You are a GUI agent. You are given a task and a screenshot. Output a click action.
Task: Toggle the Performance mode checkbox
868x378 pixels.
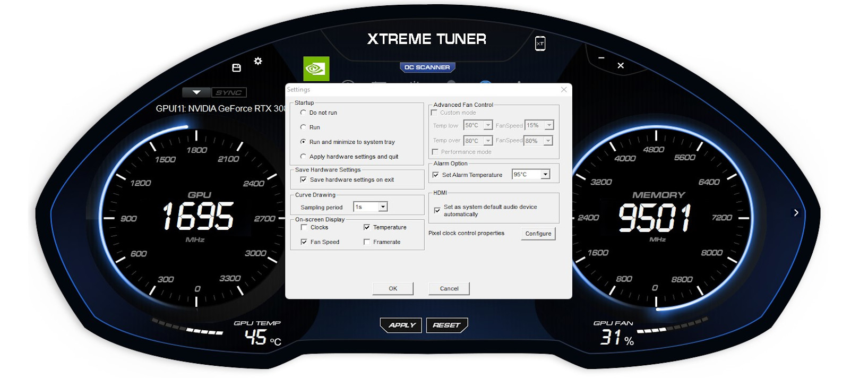[x=435, y=152]
